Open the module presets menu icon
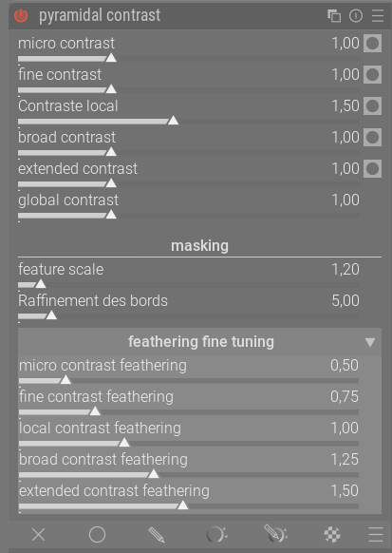 click(378, 16)
